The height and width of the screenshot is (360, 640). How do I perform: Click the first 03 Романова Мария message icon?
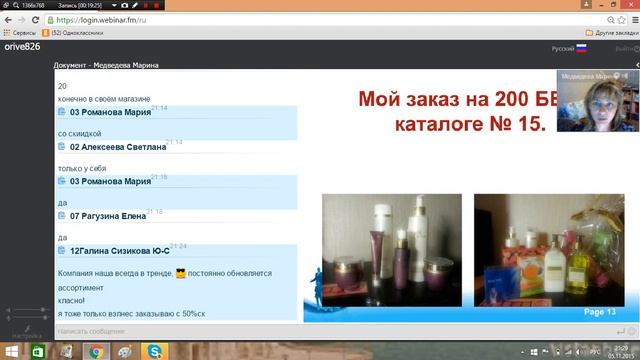click(62, 111)
